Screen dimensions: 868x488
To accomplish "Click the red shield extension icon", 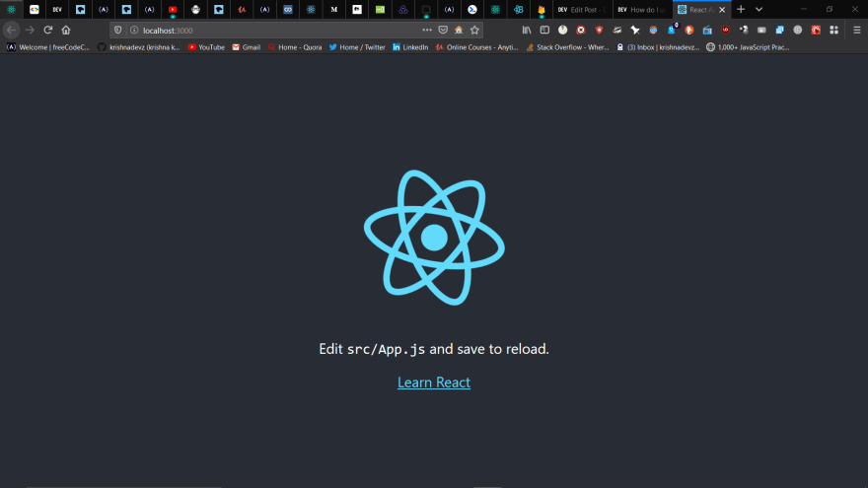I will [599, 30].
